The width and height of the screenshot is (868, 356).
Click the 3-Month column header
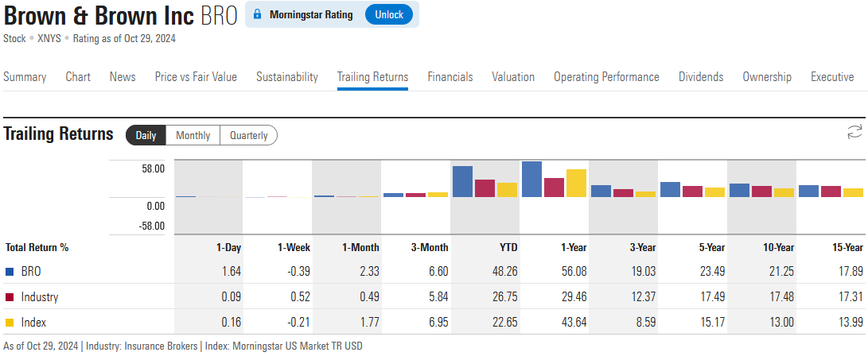pyautogui.click(x=430, y=248)
